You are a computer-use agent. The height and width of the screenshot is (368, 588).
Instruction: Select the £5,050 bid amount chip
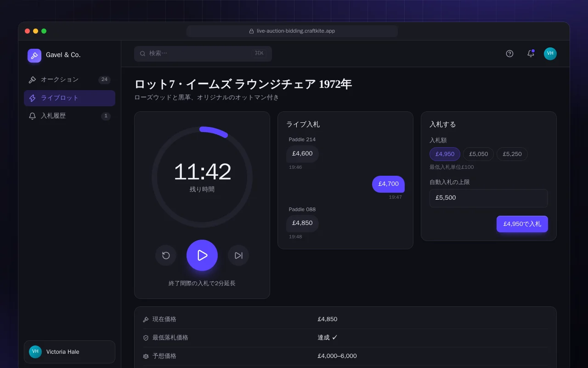coord(478,154)
